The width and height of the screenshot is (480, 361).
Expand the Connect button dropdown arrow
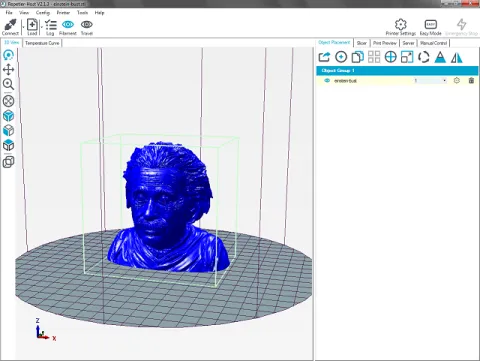point(23,27)
